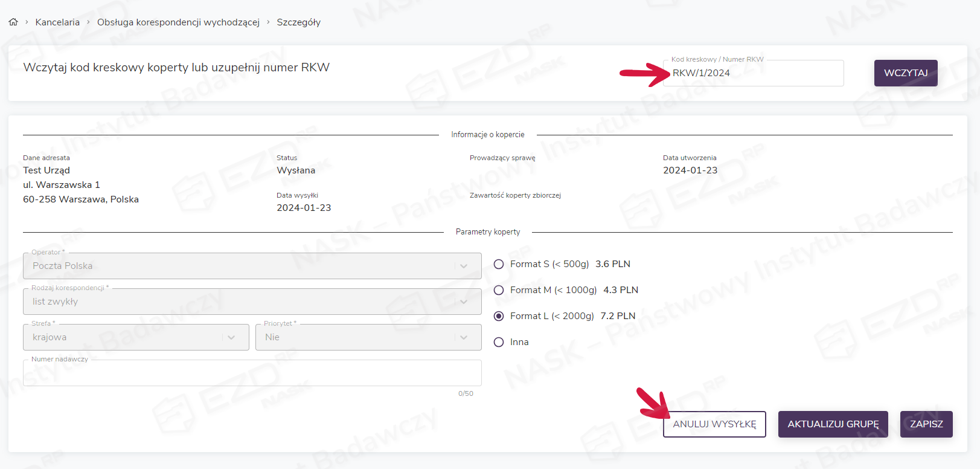Click the Rodzaj korespondencji chevron arrow
This screenshot has height=469, width=980.
pyautogui.click(x=464, y=302)
